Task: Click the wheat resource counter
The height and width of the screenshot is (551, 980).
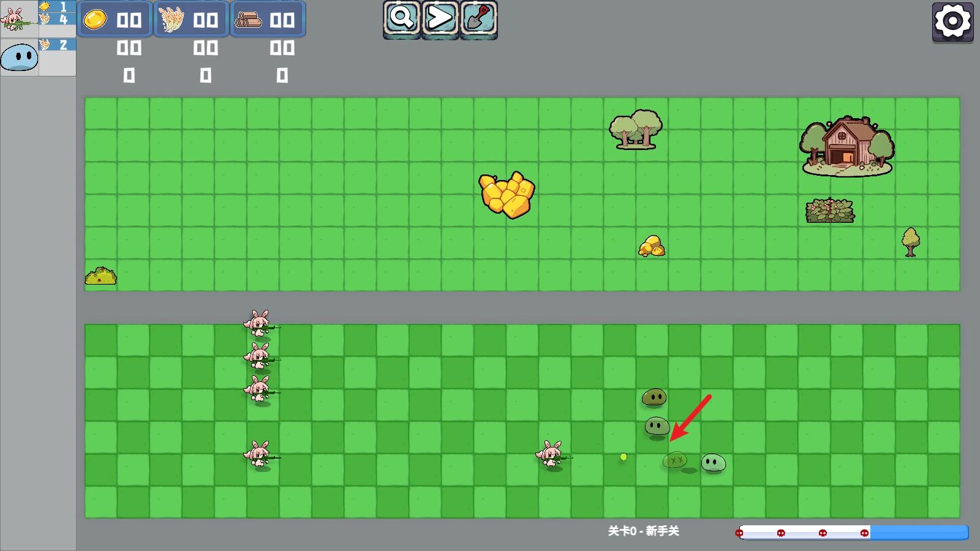Action: [x=191, y=20]
